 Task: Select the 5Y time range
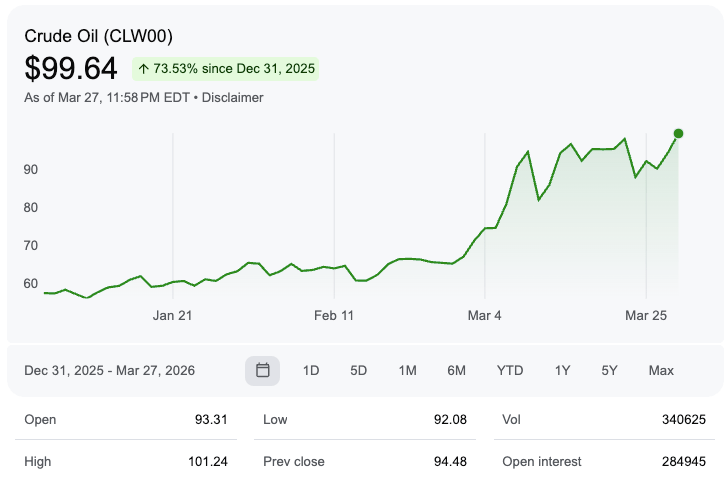610,370
